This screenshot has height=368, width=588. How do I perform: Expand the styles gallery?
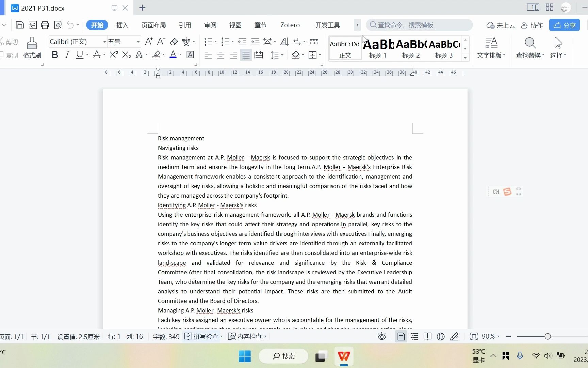[x=465, y=57]
